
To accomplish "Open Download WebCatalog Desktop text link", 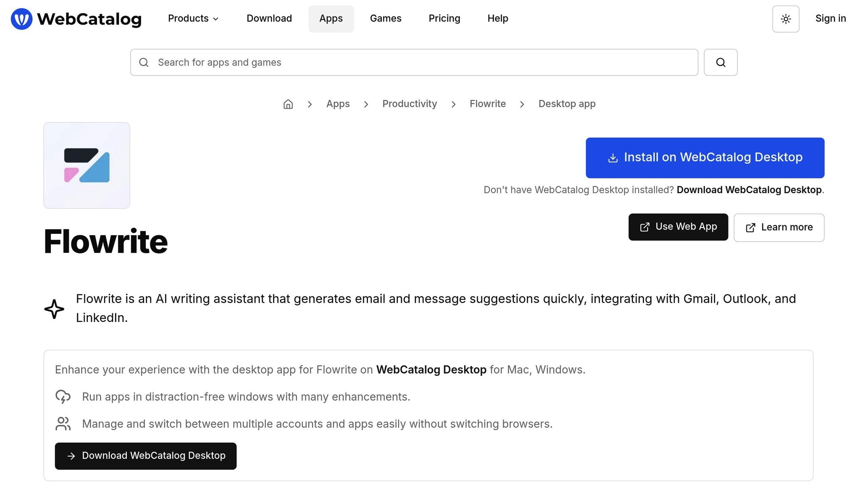I will [x=749, y=190].
